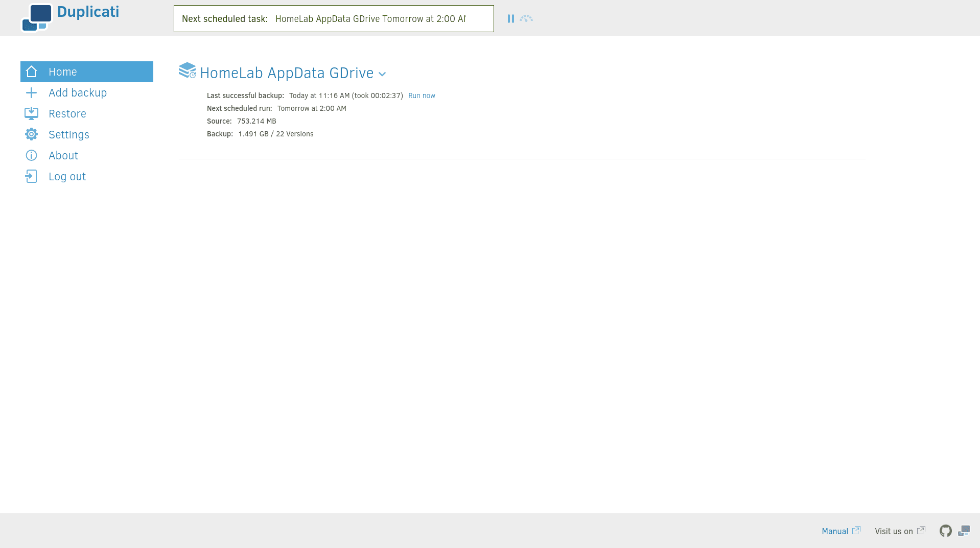Click the backup stack icon beside HomeLab AppData
Image resolution: width=980 pixels, height=548 pixels.
(x=187, y=70)
